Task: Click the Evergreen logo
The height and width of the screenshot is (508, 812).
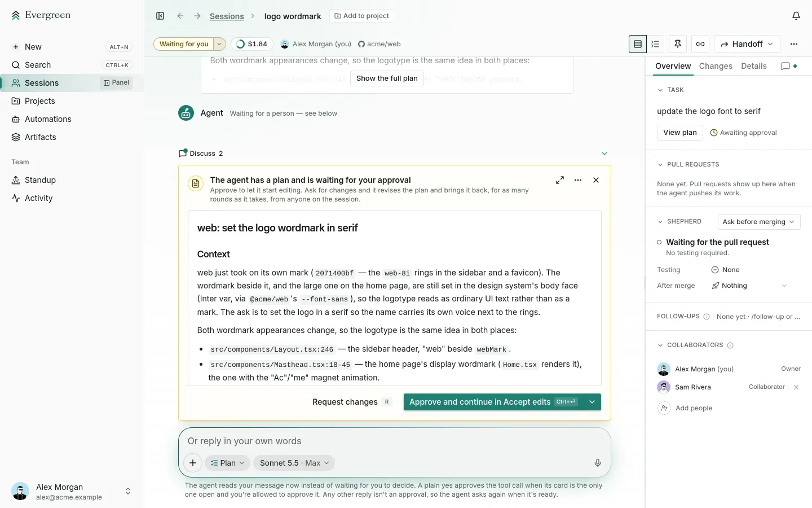Action: [x=41, y=15]
